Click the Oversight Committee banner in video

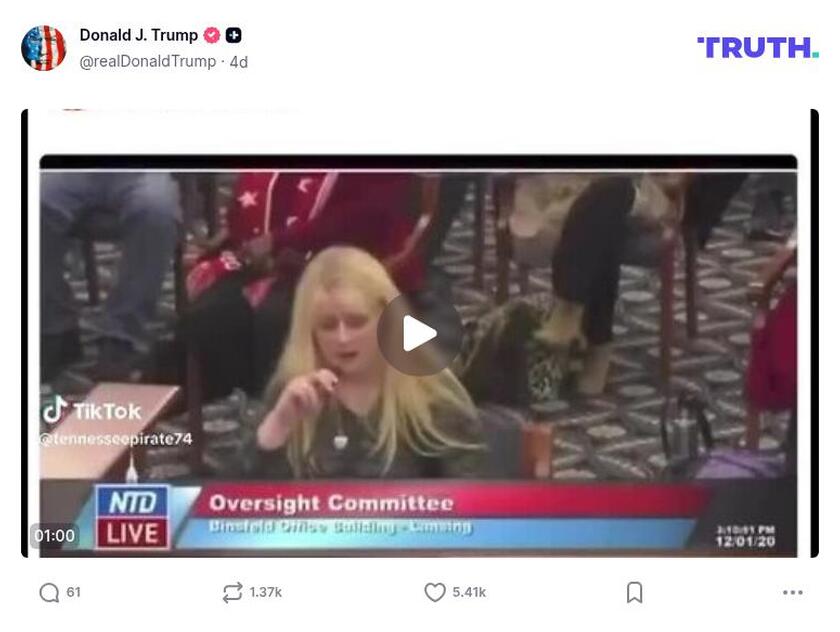click(331, 503)
